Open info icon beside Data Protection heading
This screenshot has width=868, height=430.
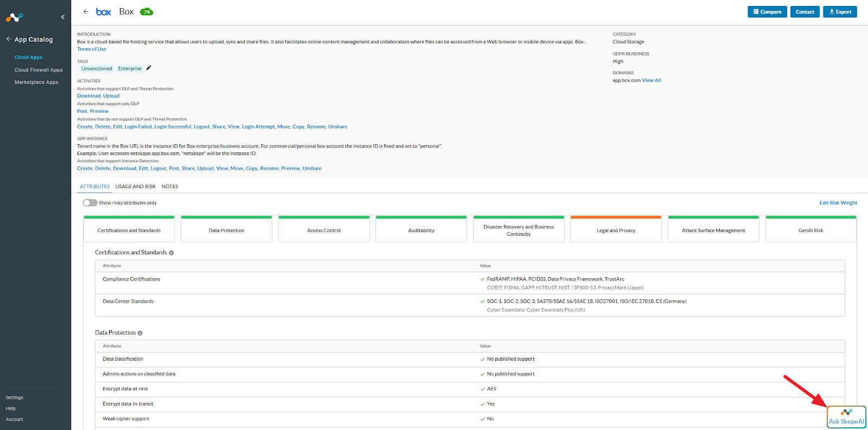point(140,333)
